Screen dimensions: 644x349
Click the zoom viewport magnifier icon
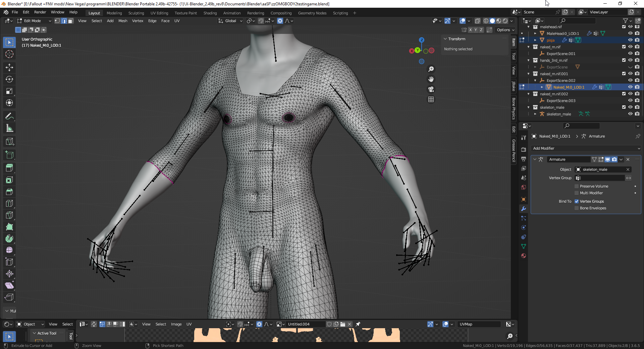[431, 69]
